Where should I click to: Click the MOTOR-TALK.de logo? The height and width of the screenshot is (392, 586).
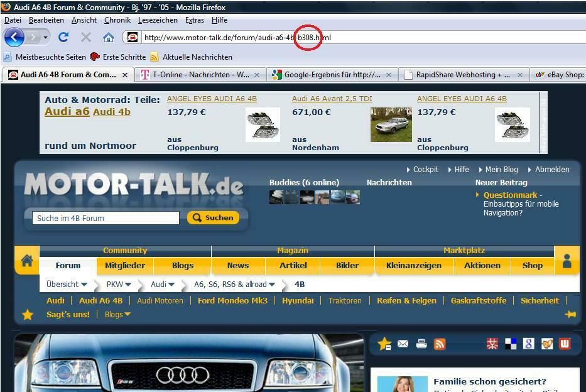point(134,184)
